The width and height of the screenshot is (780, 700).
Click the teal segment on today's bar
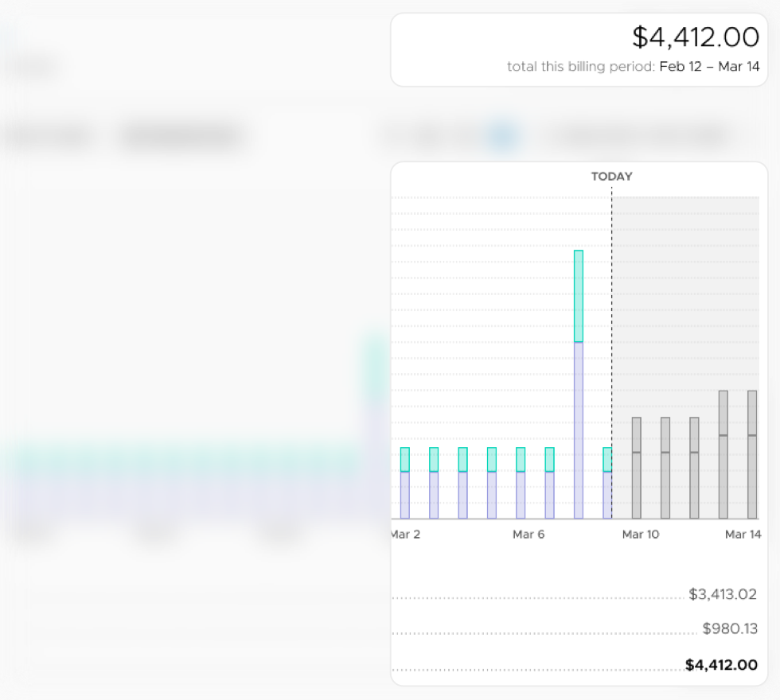pyautogui.click(x=607, y=460)
